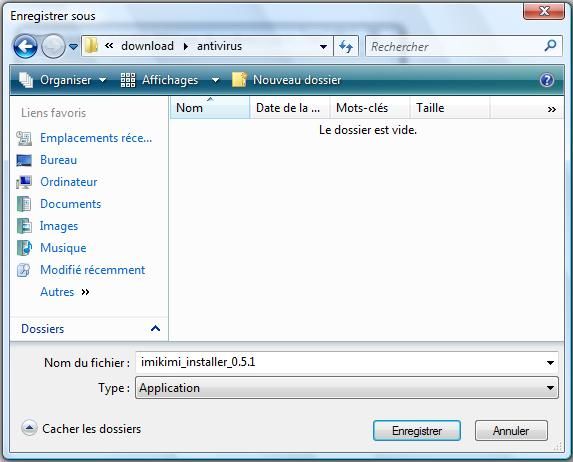Click the blue Back arrow button
The height and width of the screenshot is (462, 573).
tap(25, 46)
